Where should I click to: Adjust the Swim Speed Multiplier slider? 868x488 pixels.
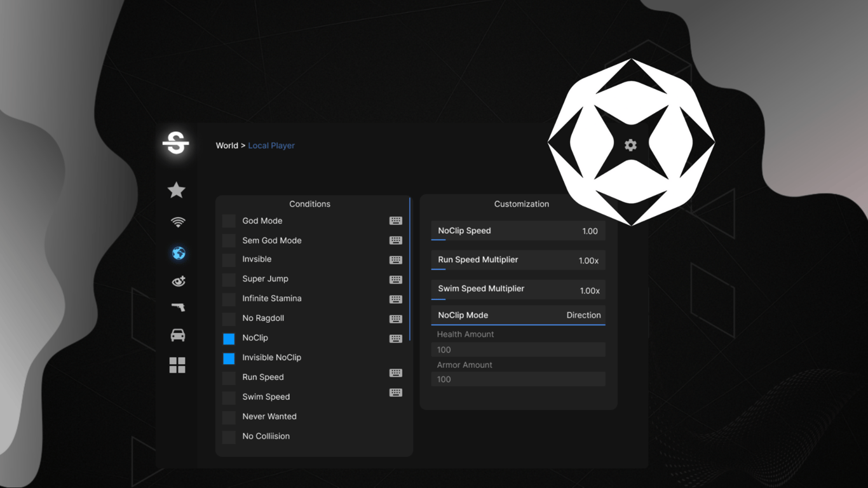coord(518,289)
